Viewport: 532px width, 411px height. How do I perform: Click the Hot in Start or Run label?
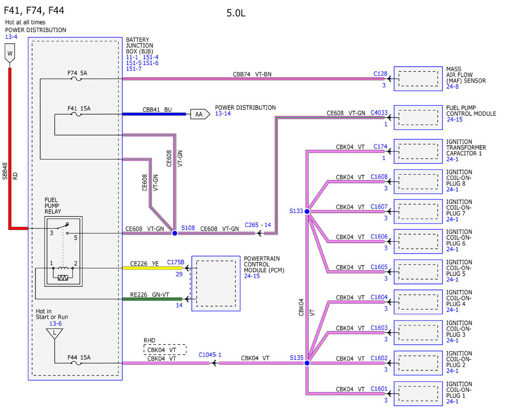(x=52, y=314)
